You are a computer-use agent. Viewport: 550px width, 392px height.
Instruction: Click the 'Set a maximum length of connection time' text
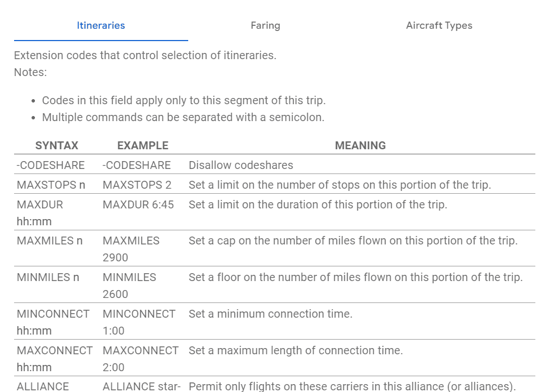tap(295, 350)
